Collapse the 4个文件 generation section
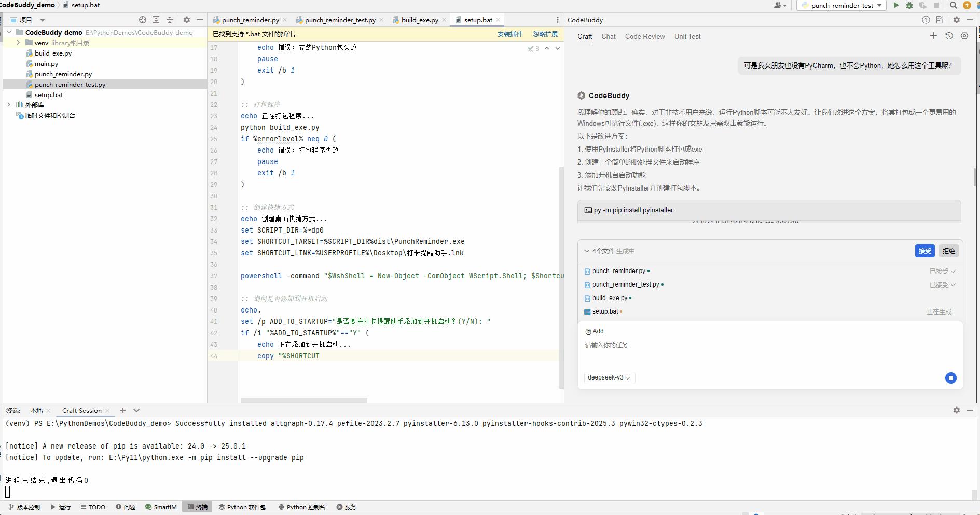Viewport: 980px width, 515px height. [585, 251]
